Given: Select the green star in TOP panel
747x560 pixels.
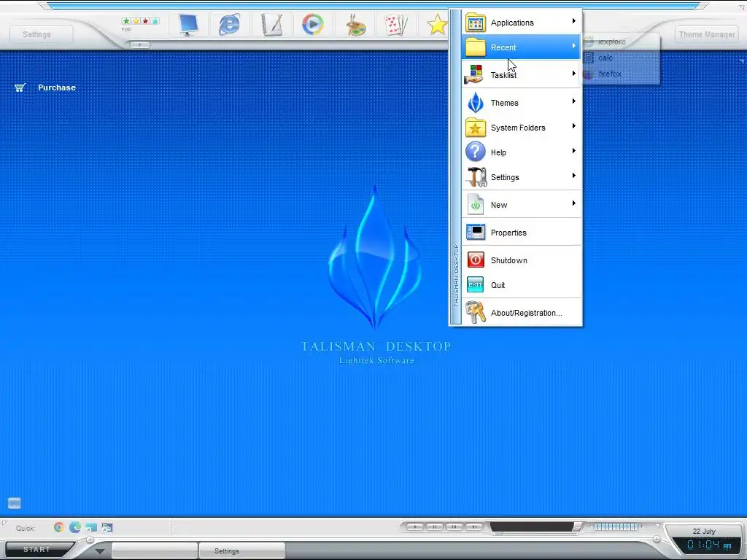Looking at the screenshot, I should click(126, 21).
